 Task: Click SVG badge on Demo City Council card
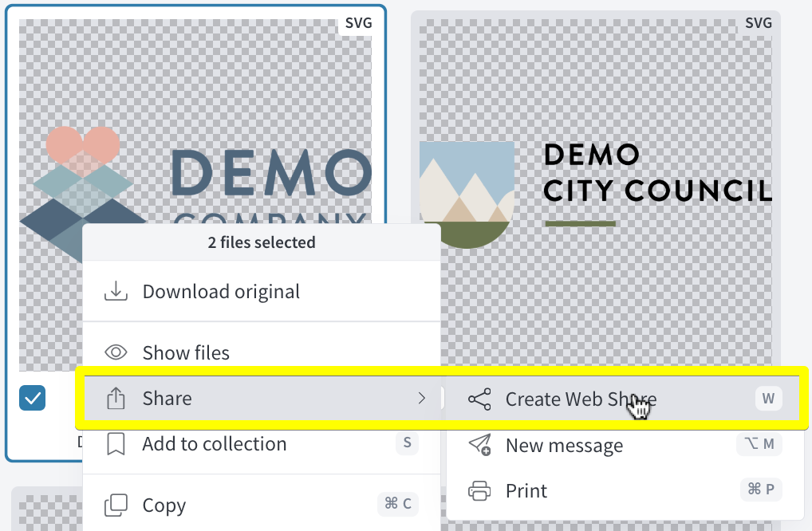click(x=758, y=23)
